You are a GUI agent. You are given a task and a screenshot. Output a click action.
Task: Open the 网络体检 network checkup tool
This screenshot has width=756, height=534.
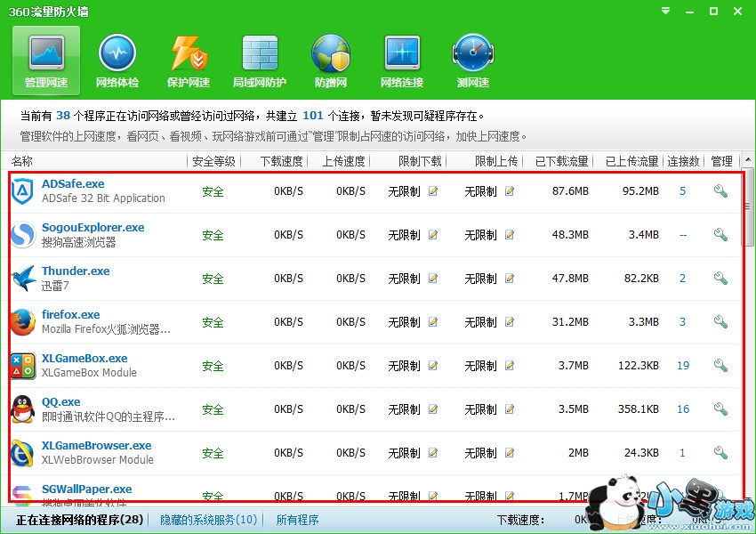click(x=117, y=61)
